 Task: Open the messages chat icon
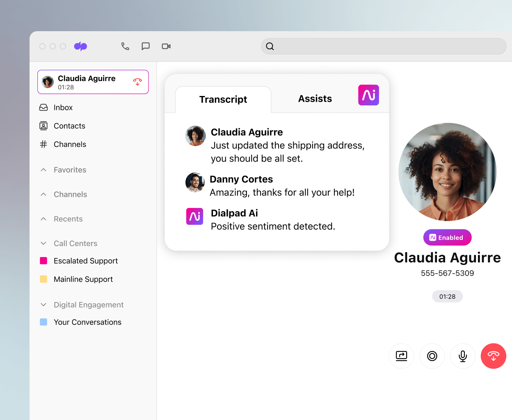click(x=146, y=46)
